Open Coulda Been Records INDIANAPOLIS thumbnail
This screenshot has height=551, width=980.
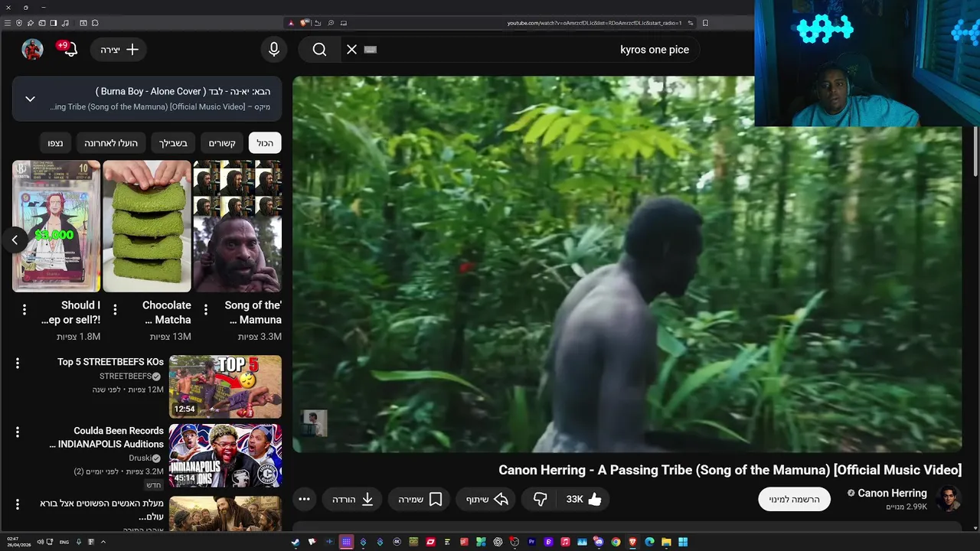(225, 456)
